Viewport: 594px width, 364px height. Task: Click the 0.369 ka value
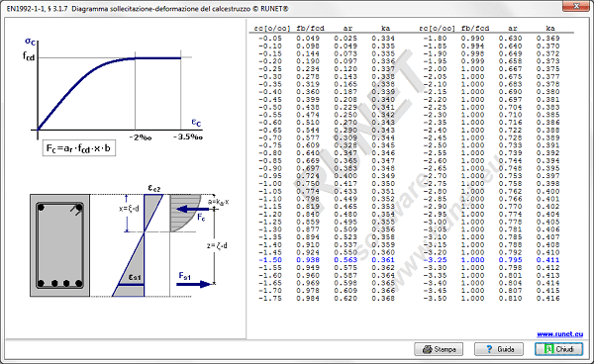547,39
